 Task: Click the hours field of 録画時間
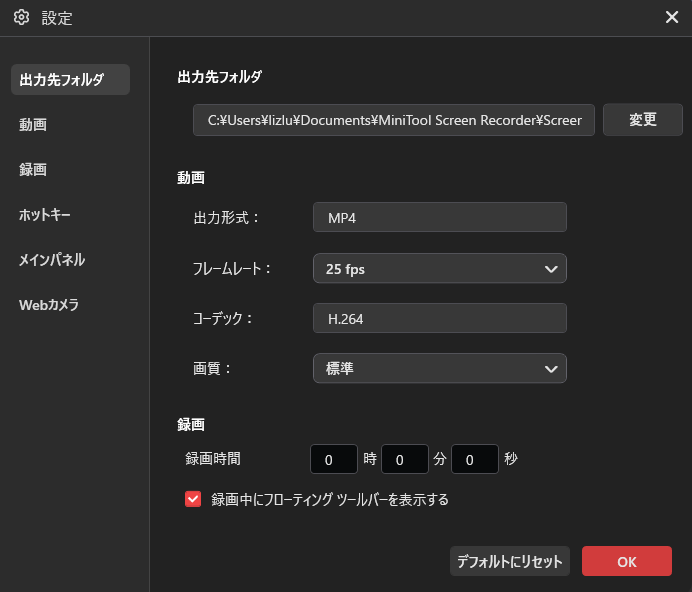pyautogui.click(x=334, y=459)
